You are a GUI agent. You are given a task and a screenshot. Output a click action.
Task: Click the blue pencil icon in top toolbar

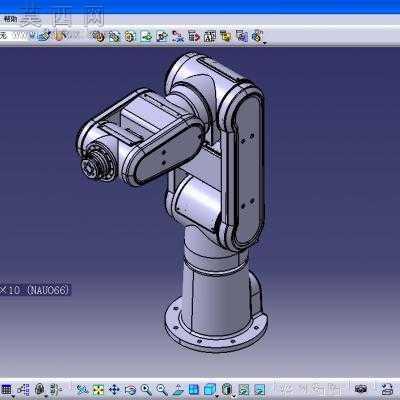tap(44, 36)
